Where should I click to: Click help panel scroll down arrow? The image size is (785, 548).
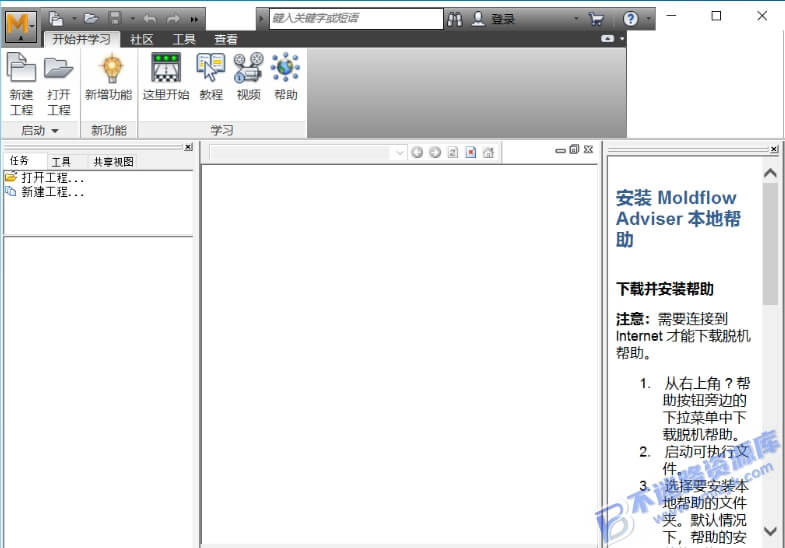[770, 531]
